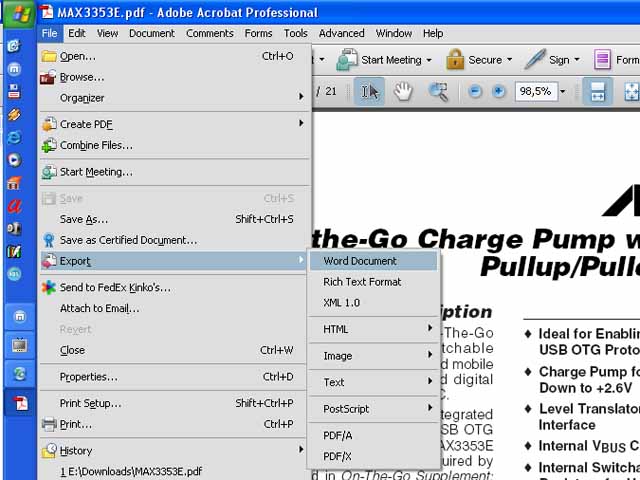Screen dimensions: 640x480
Task: Choose Combine Files in File menu
Action: pos(175,145)
